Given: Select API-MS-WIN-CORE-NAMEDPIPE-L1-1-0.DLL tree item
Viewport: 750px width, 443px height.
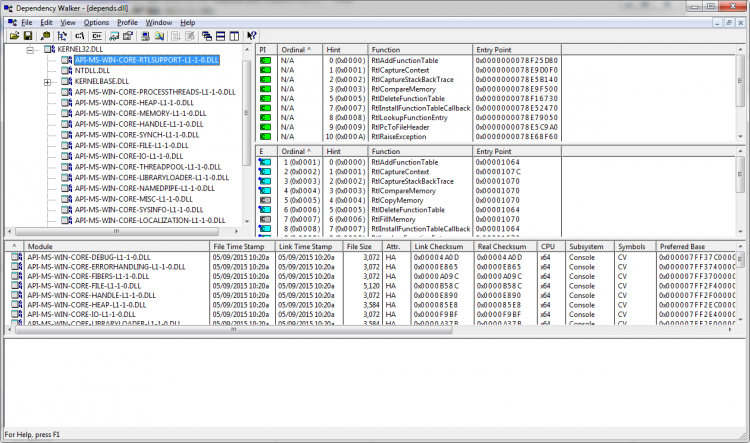Looking at the screenshot, I should pos(144,188).
